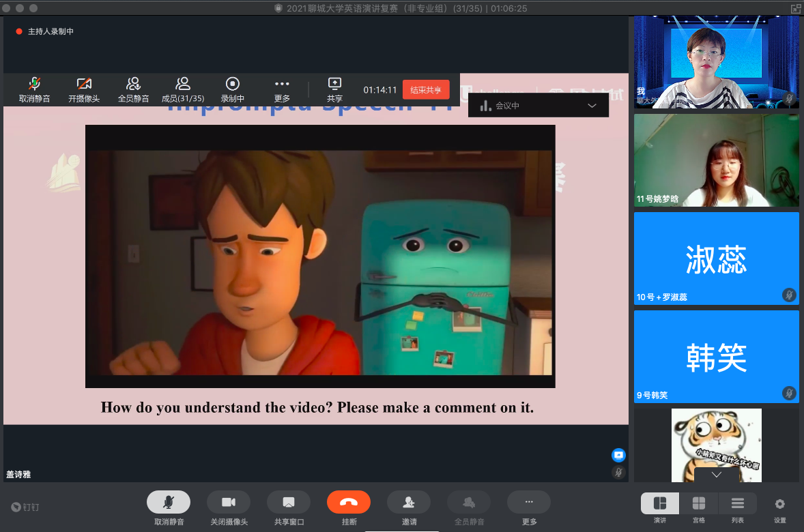Expand participant list with down chevron

pos(716,474)
